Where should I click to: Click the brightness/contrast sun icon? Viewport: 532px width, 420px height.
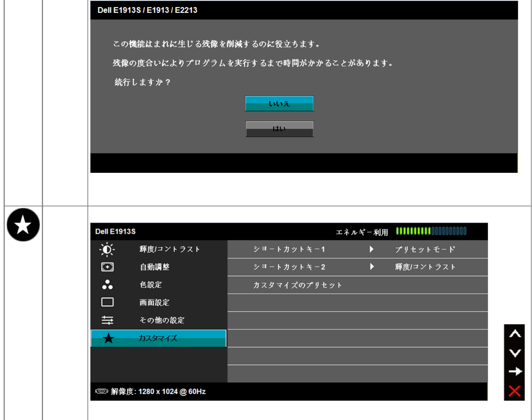[x=107, y=250]
